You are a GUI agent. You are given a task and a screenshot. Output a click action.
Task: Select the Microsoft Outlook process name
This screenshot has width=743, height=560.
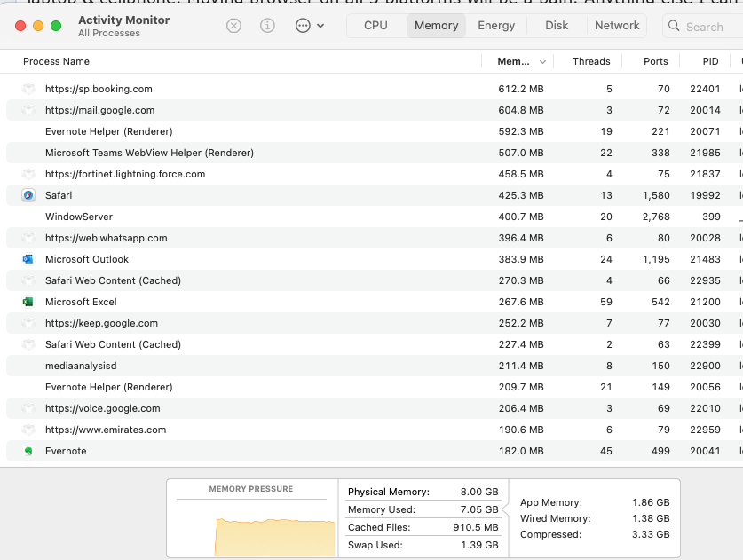coord(87,259)
